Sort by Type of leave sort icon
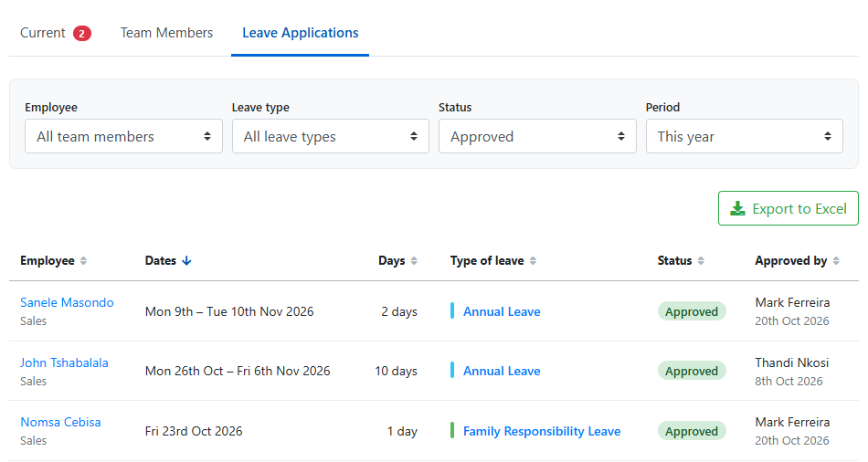 pyautogui.click(x=533, y=260)
